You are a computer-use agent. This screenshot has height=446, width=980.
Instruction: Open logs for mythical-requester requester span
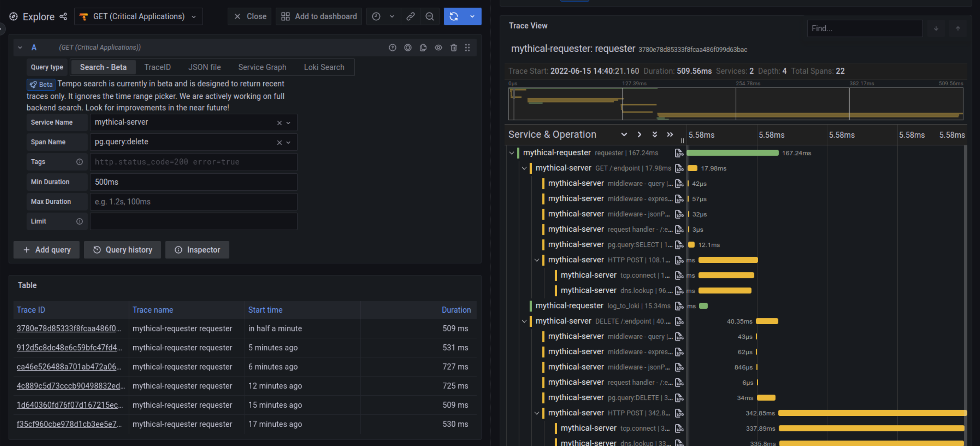coord(679,153)
